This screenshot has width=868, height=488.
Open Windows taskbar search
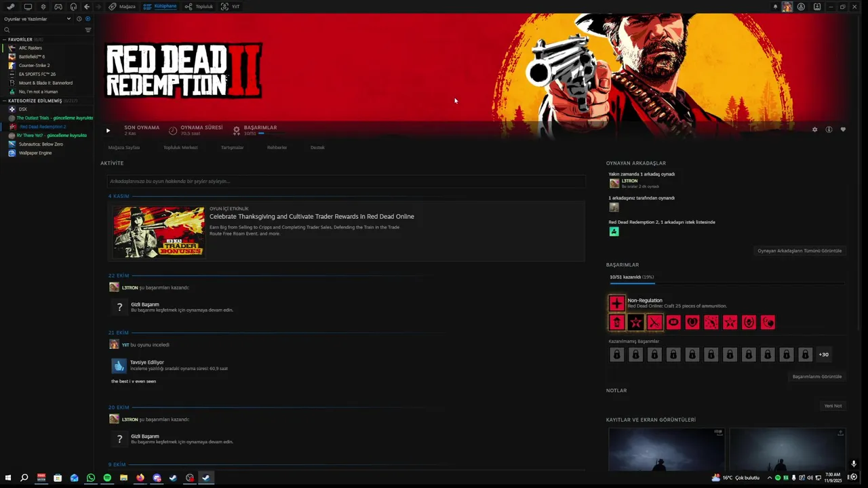(x=24, y=478)
